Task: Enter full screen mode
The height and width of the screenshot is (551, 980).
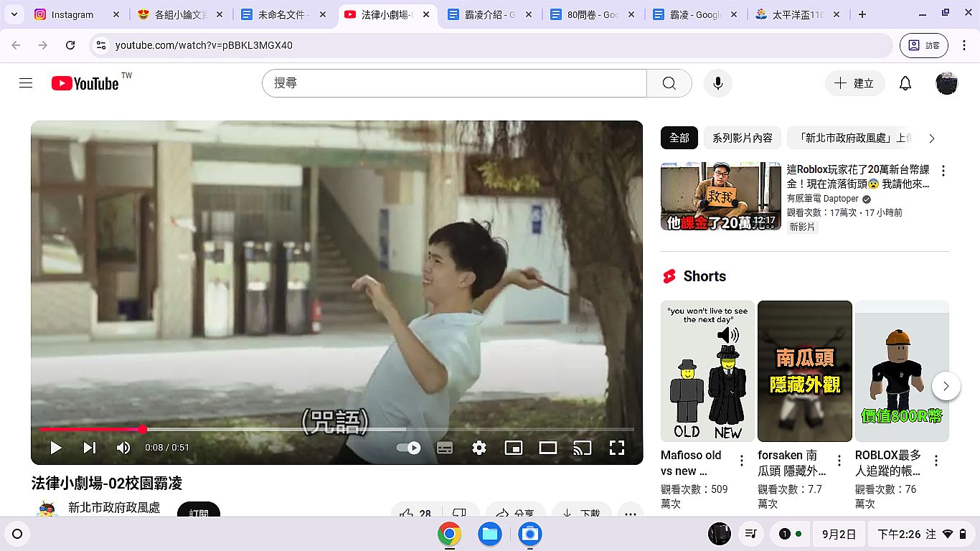Action: 616,448
